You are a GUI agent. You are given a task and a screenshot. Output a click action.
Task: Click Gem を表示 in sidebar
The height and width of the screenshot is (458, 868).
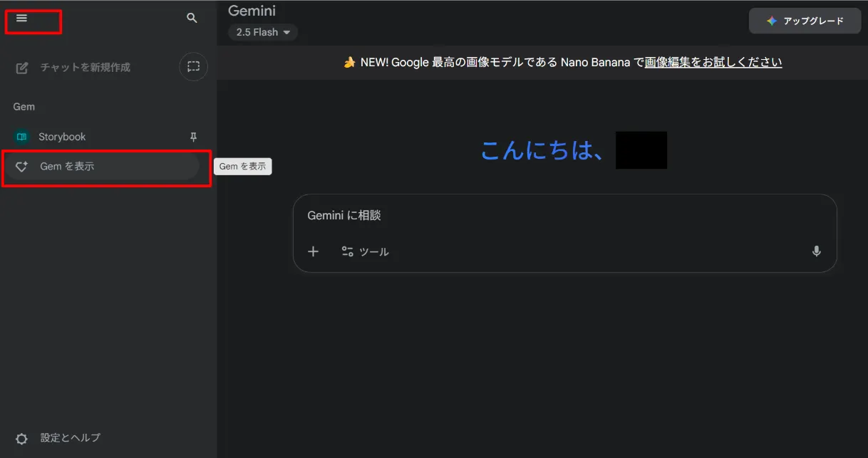[67, 167]
